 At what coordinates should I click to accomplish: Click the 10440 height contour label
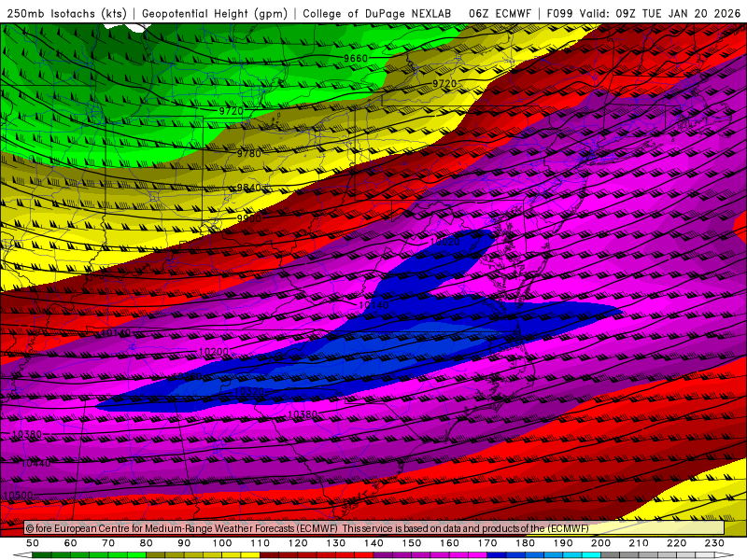tap(35, 463)
